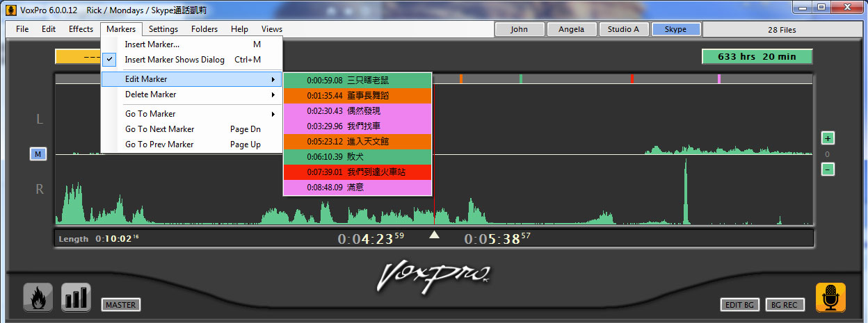Click the pink marker on timeline strip
Screen dimensions: 868x323
click(x=718, y=79)
